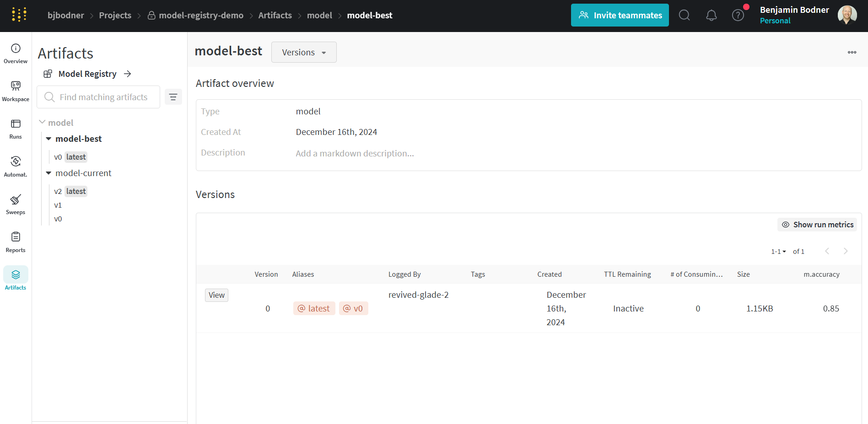Viewport: 868px width, 424px height.
Task: Collapse the model-current tree node
Action: (49, 173)
